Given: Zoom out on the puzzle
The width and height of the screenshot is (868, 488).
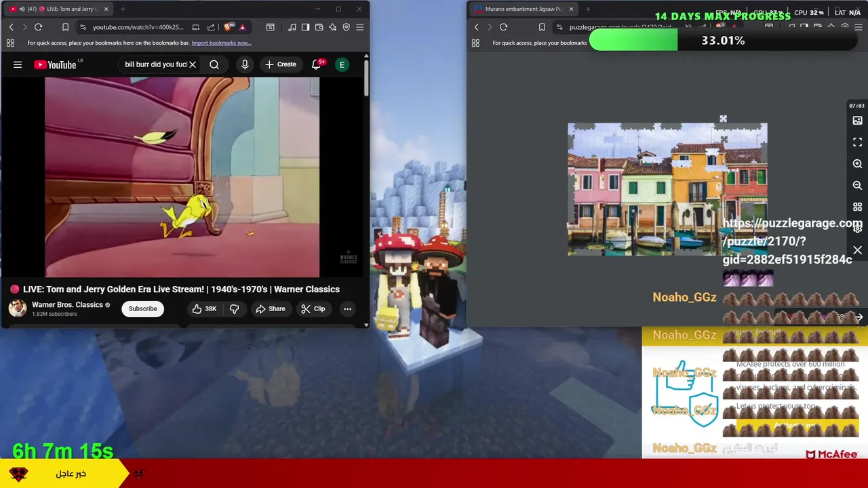Looking at the screenshot, I should [858, 185].
